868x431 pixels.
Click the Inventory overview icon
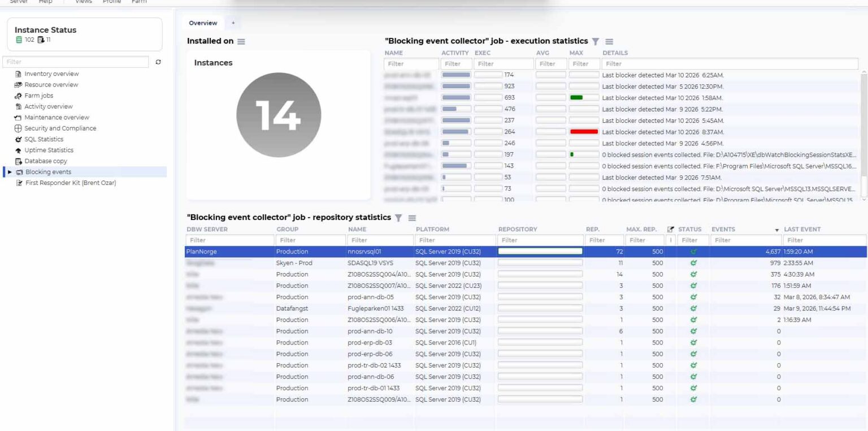tap(19, 74)
